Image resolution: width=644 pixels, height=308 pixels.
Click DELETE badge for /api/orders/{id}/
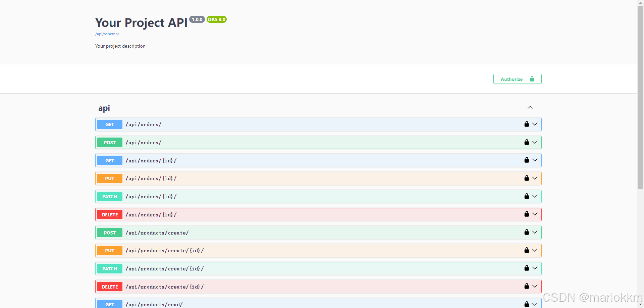[x=110, y=215]
